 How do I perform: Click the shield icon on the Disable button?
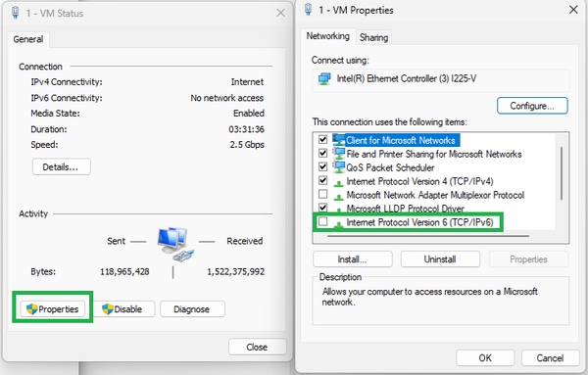(108, 309)
